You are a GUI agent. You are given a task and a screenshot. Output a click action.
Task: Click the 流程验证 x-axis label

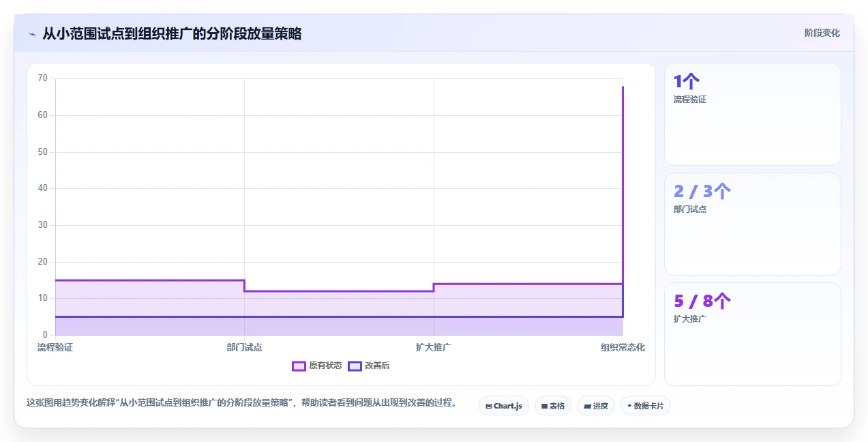click(x=55, y=347)
